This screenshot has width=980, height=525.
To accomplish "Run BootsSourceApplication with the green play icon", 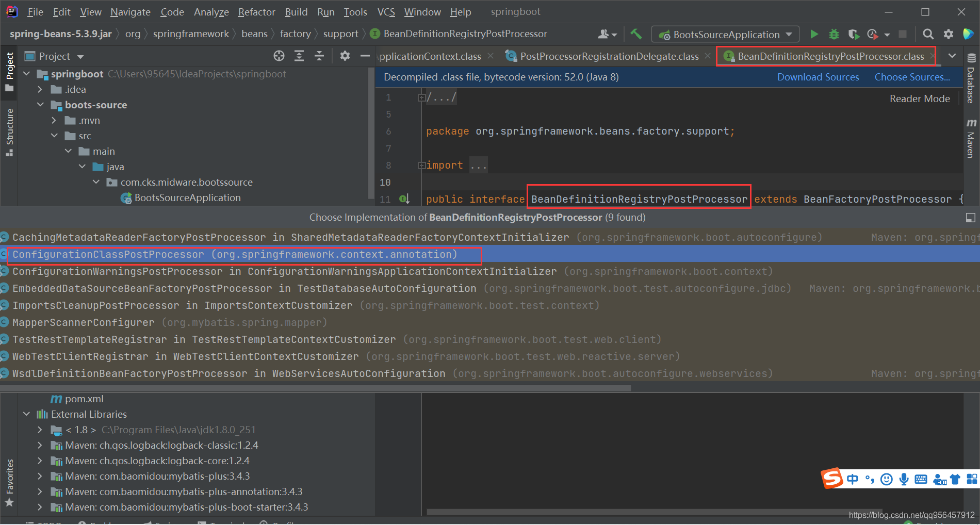I will click(x=814, y=34).
